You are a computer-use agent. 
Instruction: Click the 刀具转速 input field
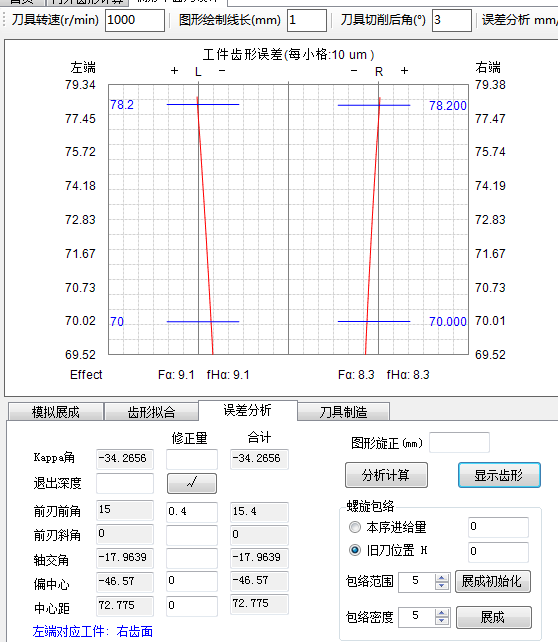[x=135, y=20]
